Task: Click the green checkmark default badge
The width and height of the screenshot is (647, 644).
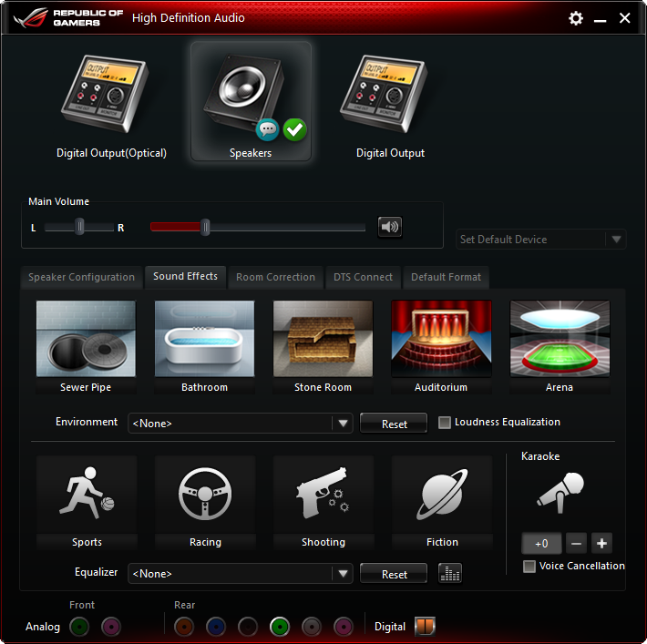Action: coord(295,130)
